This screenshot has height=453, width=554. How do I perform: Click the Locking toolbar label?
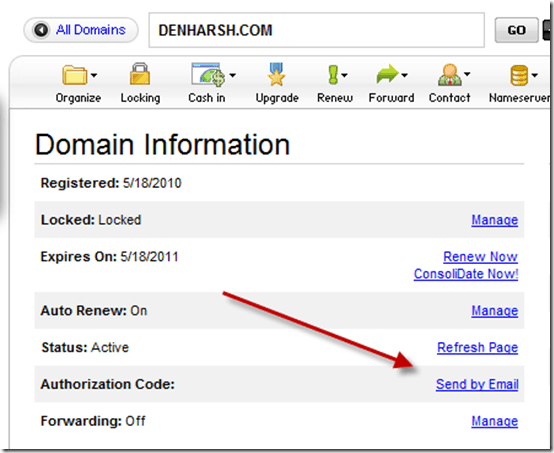point(140,98)
